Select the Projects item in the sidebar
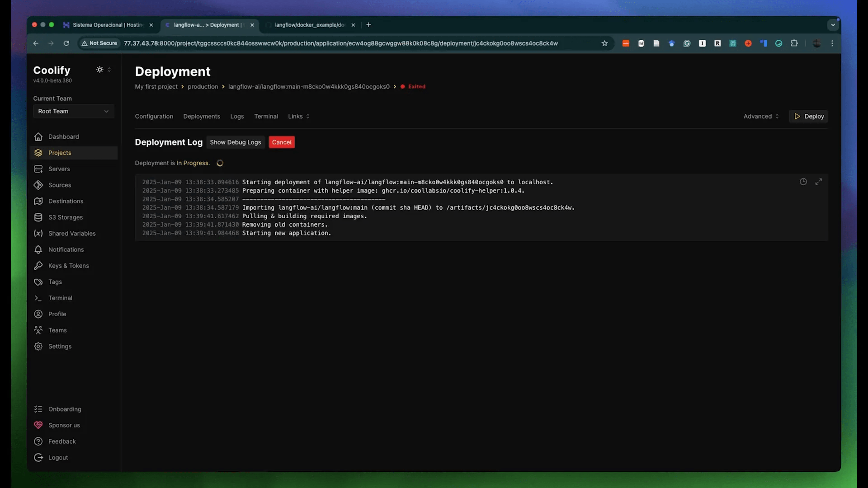This screenshot has width=868, height=488. click(x=74, y=153)
